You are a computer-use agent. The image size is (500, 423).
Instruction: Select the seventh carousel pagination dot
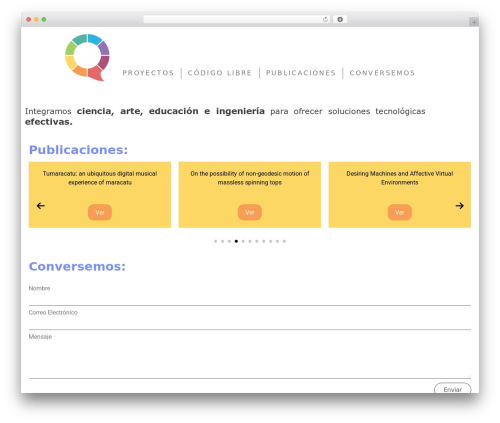tap(257, 241)
